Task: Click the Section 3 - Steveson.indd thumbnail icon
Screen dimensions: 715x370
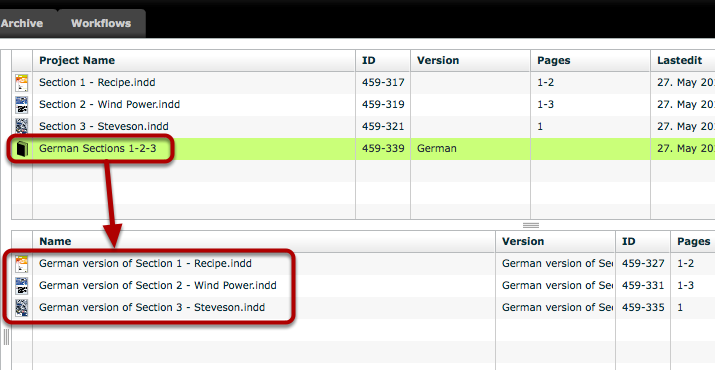Action: pos(21,126)
